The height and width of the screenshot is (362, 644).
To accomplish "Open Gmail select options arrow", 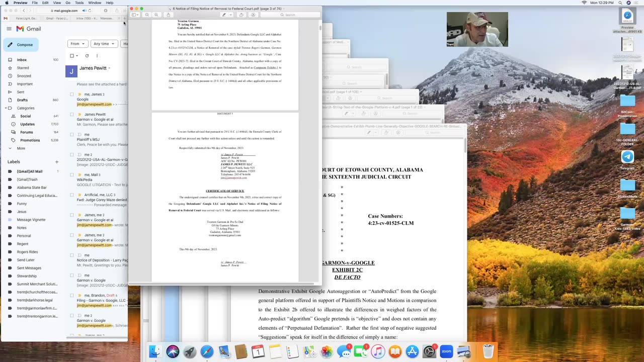I will coord(77,56).
